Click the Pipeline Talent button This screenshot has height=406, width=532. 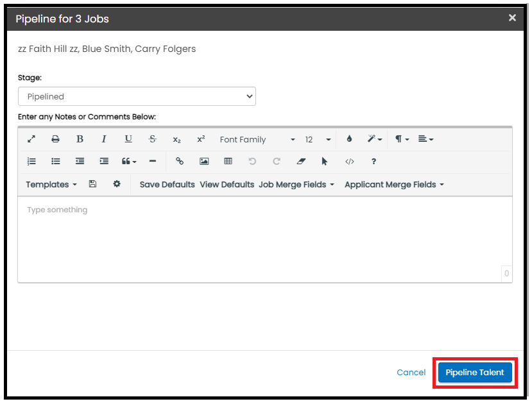click(475, 373)
